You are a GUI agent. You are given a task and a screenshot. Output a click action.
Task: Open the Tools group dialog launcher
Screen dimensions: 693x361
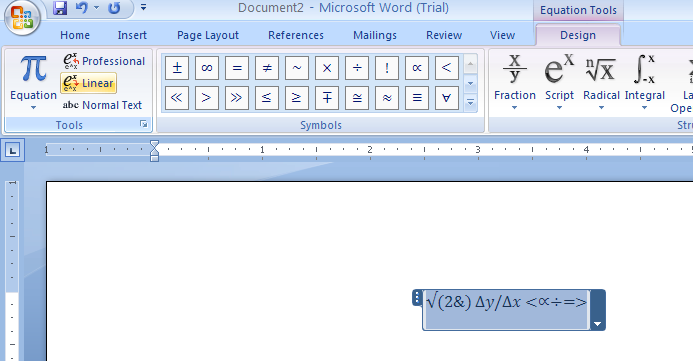point(144,125)
